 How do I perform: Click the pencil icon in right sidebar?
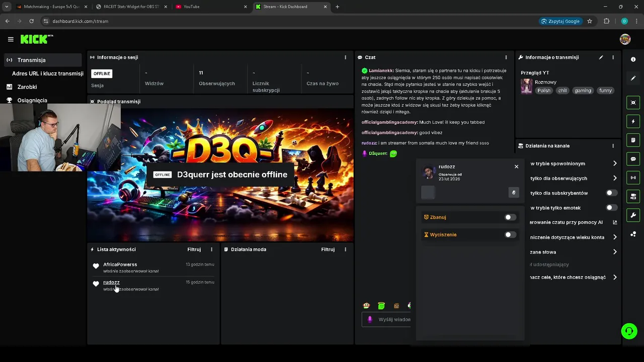(633, 78)
